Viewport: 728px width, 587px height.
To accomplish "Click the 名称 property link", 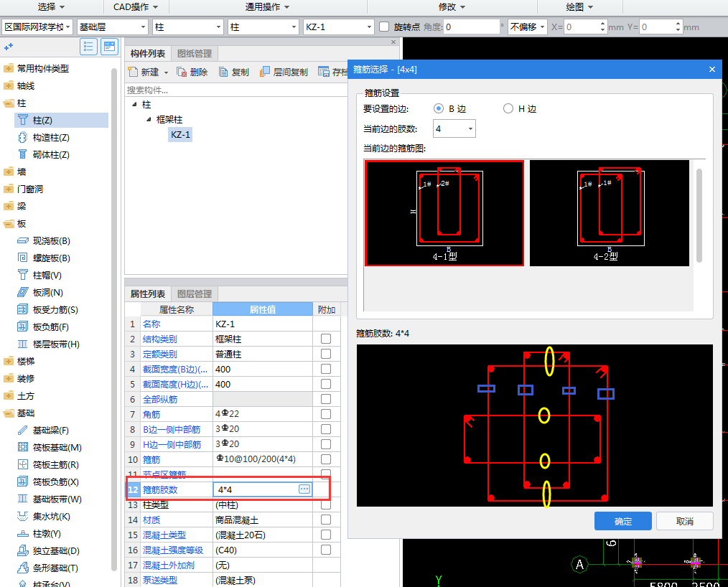I will coord(151,324).
